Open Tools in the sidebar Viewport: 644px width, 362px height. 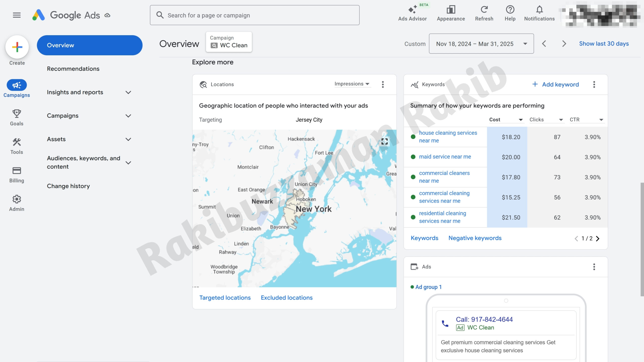pos(17,146)
